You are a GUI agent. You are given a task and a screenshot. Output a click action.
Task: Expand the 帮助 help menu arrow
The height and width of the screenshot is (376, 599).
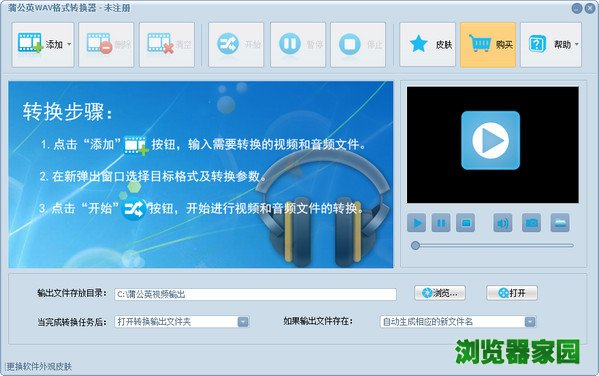tap(576, 44)
